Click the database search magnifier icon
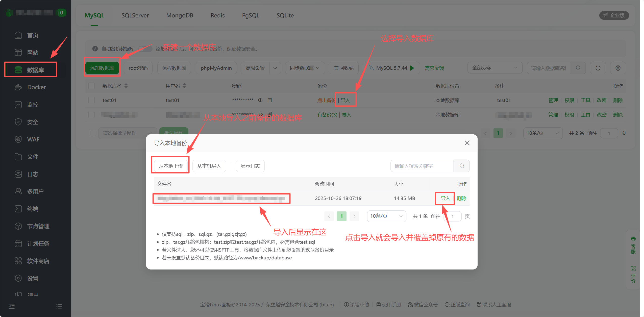 click(x=578, y=68)
